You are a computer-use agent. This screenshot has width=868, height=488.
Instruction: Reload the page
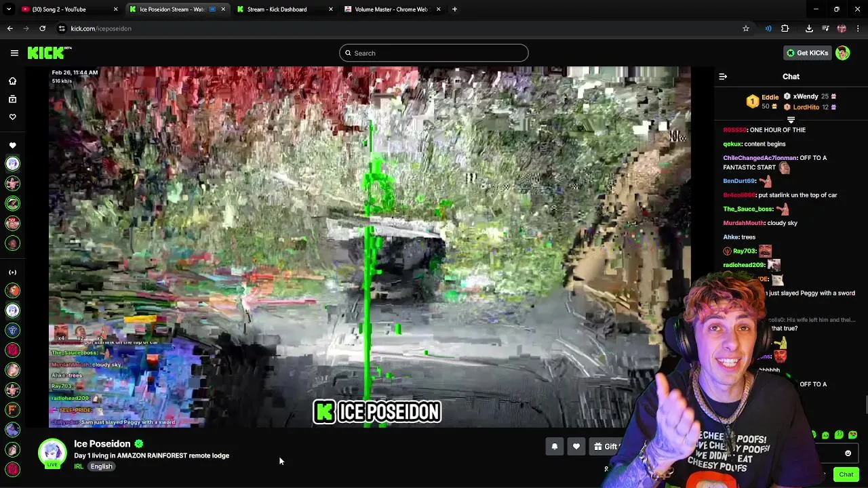42,28
